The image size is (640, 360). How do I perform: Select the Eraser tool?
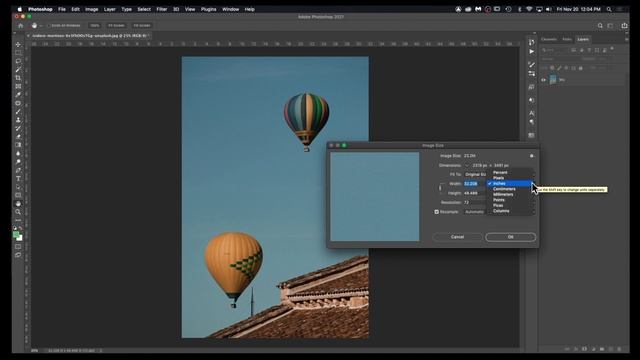pyautogui.click(x=18, y=136)
